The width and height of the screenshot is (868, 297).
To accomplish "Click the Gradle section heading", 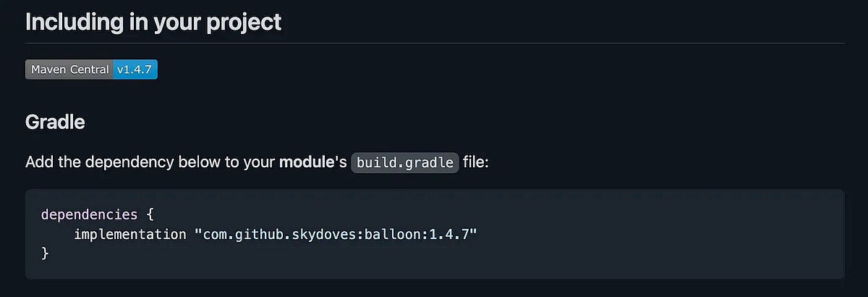I will click(x=55, y=122).
